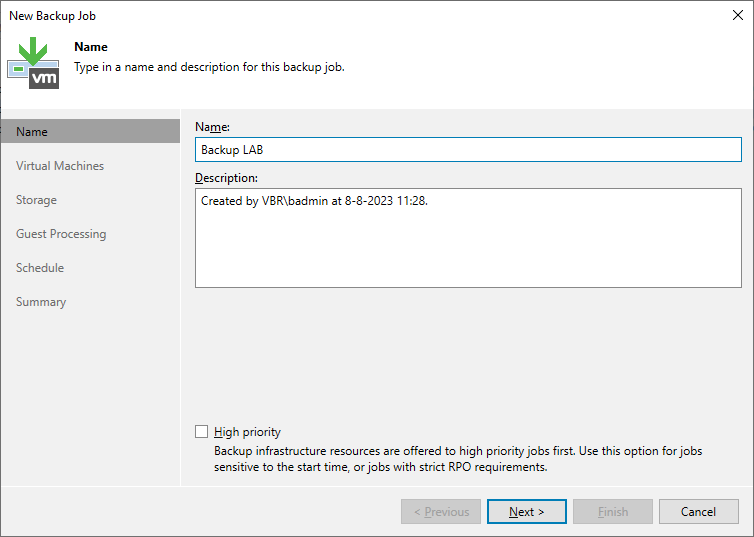Open the Summary step
The image size is (754, 537).
click(x=41, y=302)
